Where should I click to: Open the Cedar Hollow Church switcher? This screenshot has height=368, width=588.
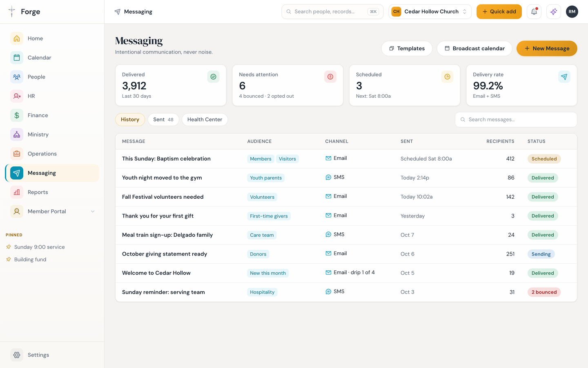tap(430, 11)
